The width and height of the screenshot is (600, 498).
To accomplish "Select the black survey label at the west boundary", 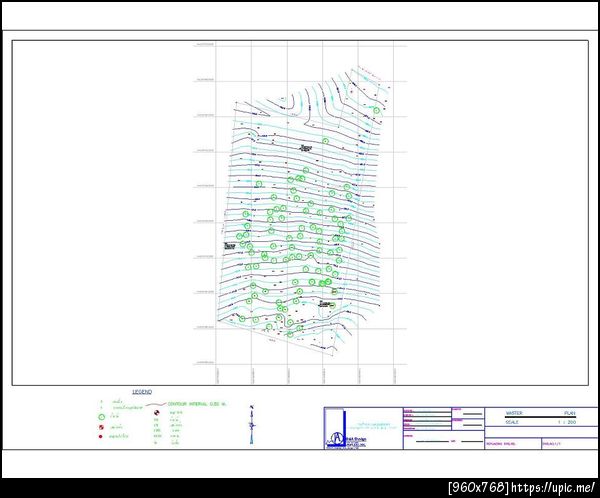I will [230, 246].
